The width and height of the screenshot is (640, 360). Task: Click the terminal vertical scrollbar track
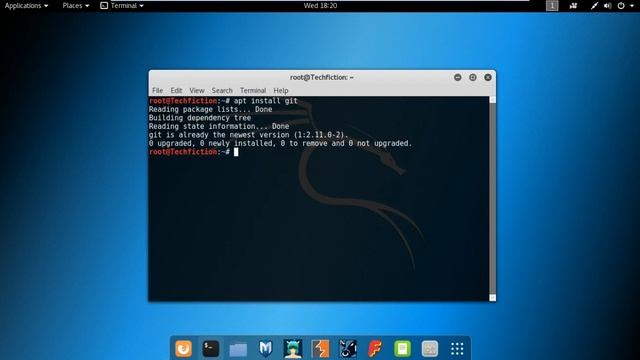(493, 198)
